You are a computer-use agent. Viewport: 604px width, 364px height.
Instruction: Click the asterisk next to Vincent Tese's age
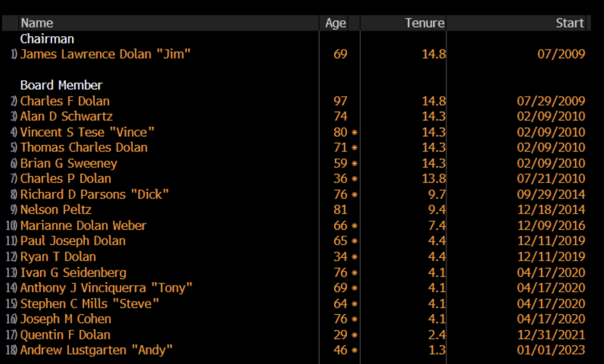click(x=355, y=133)
